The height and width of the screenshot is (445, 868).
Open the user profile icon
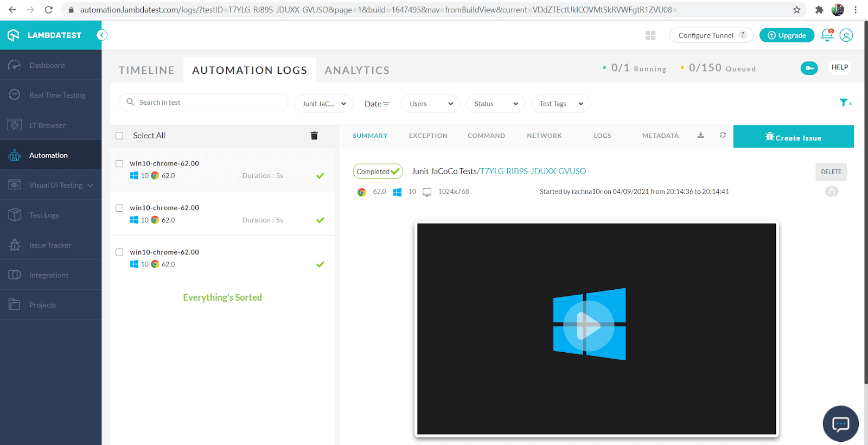pos(846,35)
